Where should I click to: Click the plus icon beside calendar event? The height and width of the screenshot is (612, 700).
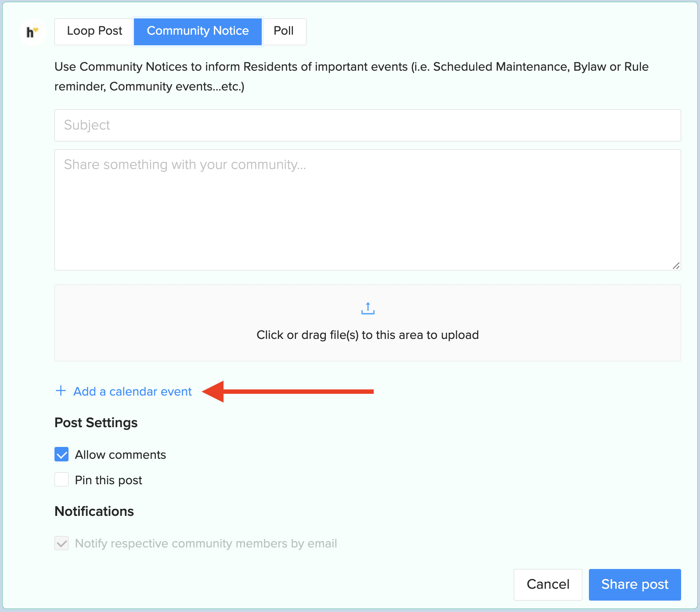point(61,391)
